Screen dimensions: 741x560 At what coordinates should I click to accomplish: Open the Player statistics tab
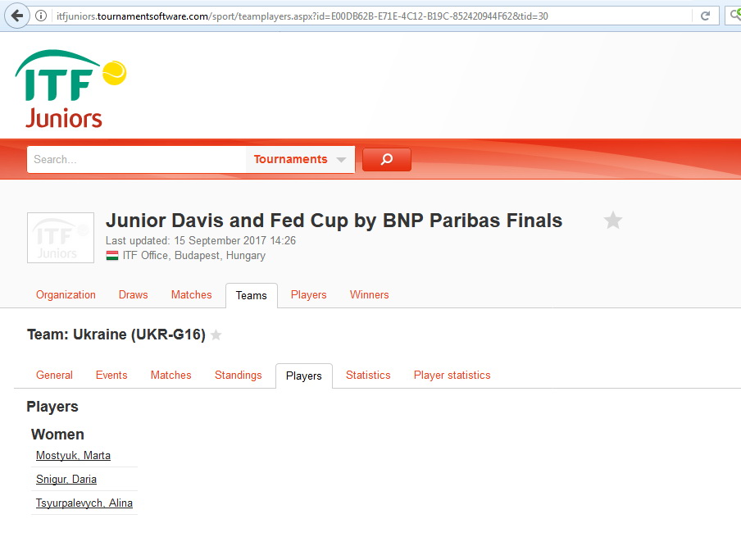coord(452,376)
